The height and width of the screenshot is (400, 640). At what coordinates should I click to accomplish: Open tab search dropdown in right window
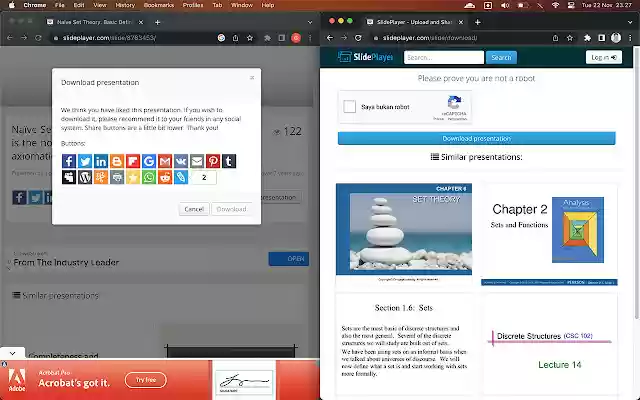[x=630, y=22]
